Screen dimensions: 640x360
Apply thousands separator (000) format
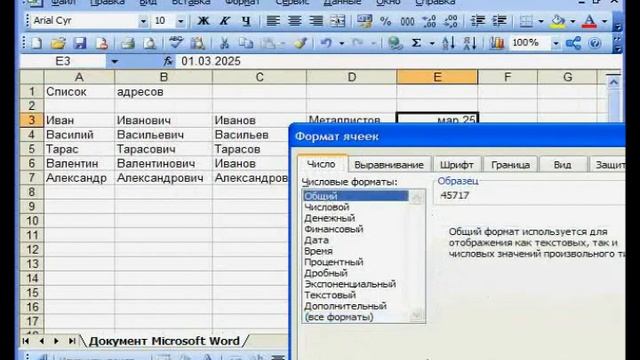(407, 21)
